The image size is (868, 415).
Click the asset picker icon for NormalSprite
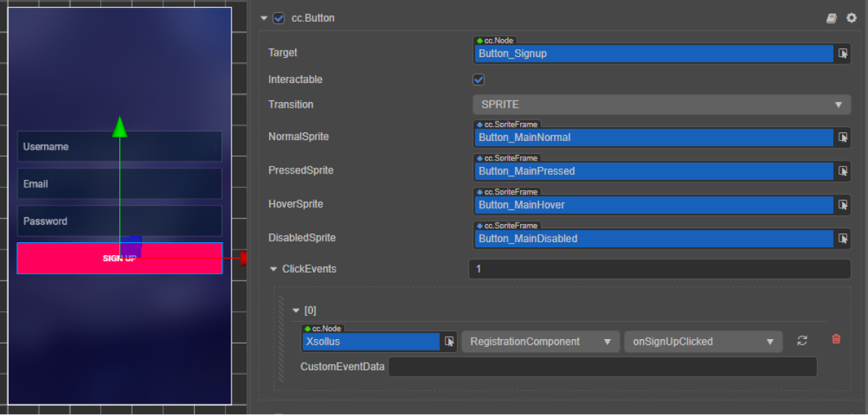pos(843,137)
